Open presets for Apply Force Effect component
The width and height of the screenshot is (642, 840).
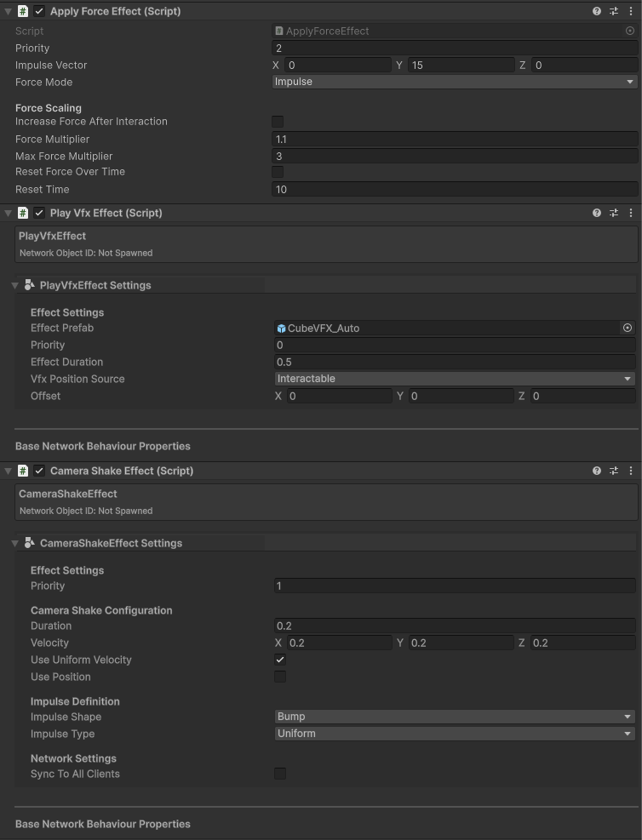coord(614,11)
